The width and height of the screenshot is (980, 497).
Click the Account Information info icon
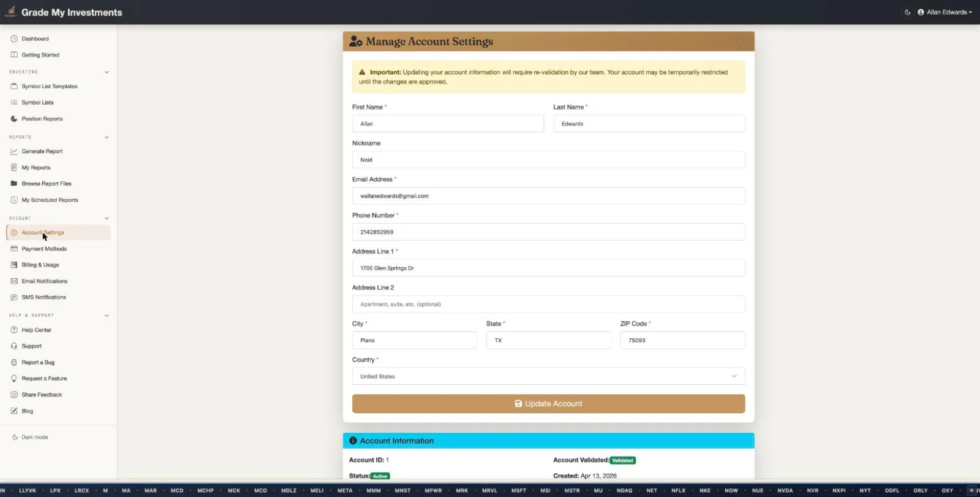pos(353,441)
